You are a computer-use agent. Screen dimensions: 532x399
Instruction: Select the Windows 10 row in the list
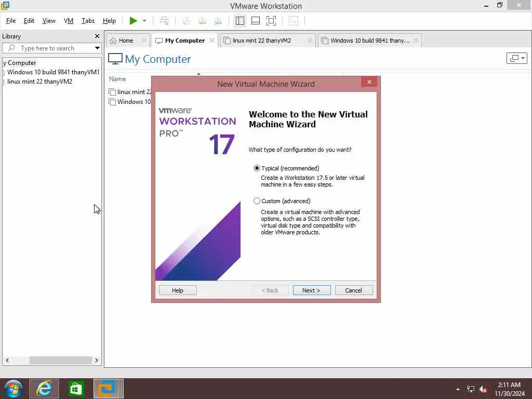(130, 102)
